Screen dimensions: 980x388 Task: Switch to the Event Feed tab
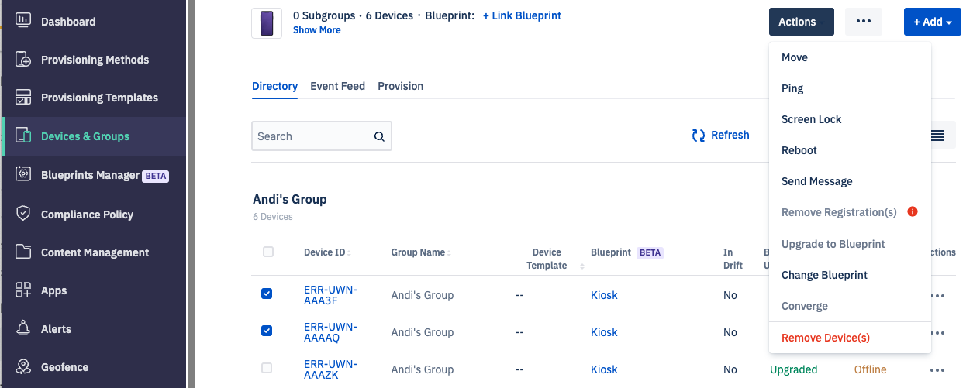(x=337, y=86)
